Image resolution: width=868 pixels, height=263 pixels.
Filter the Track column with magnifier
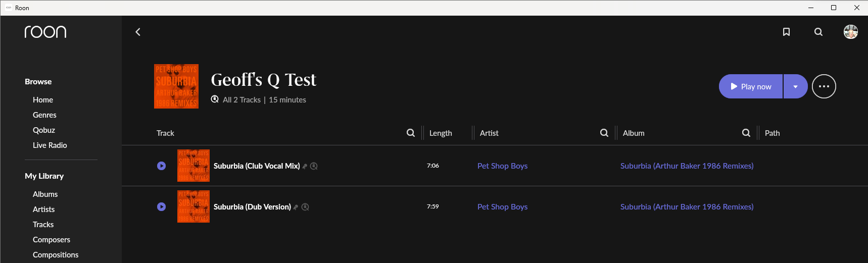(x=411, y=133)
